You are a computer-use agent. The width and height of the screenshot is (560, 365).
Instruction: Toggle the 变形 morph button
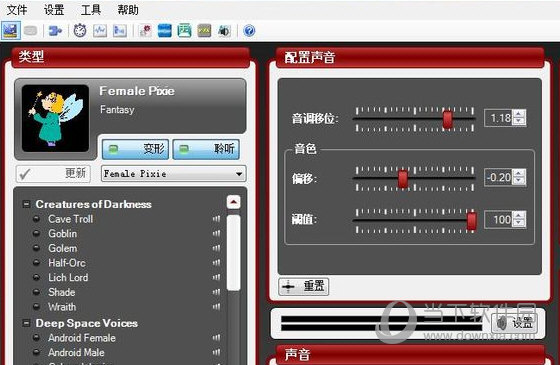136,149
